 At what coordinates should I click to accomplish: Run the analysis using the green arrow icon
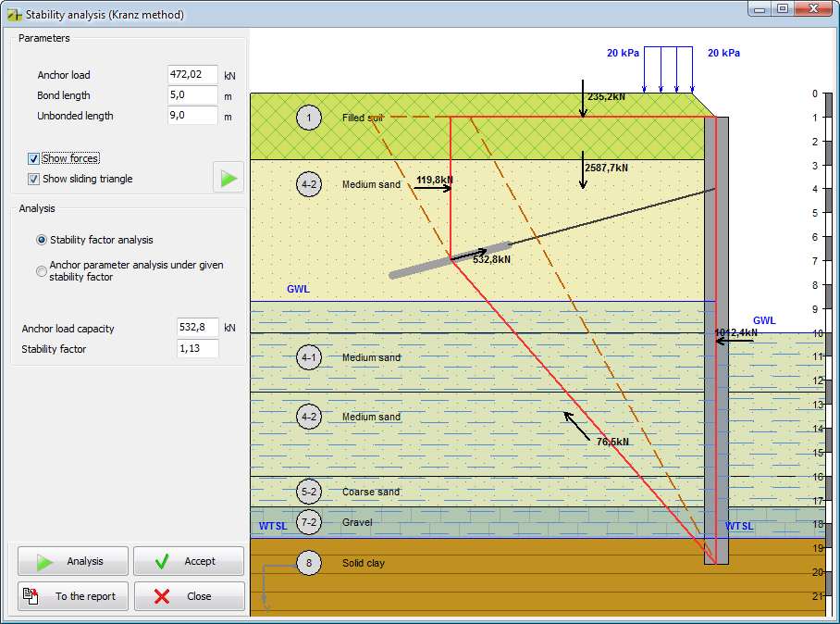228,177
